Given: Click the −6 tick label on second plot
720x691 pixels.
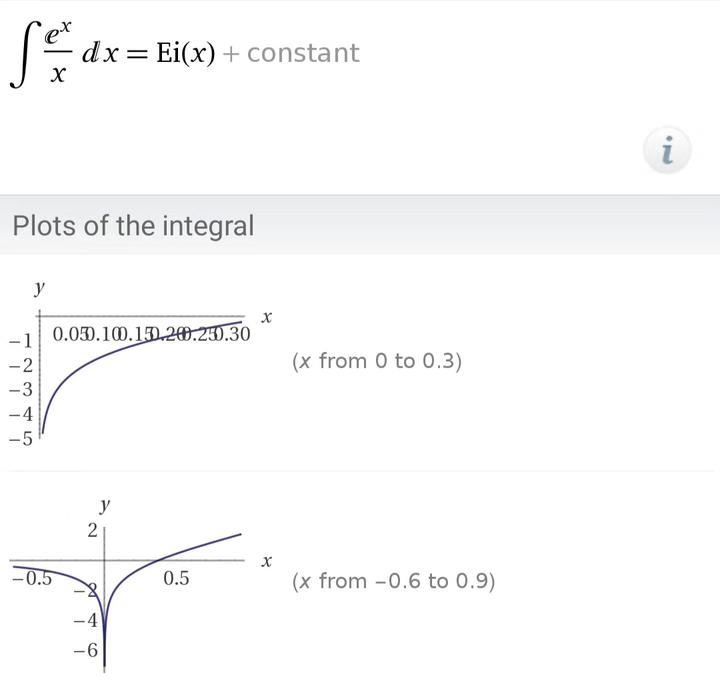Looking at the screenshot, I should pos(85,651).
